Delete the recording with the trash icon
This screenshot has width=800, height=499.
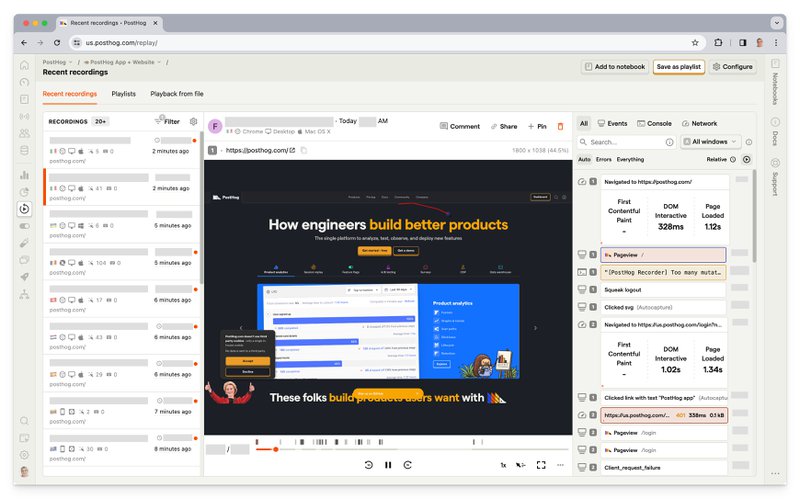(x=560, y=127)
